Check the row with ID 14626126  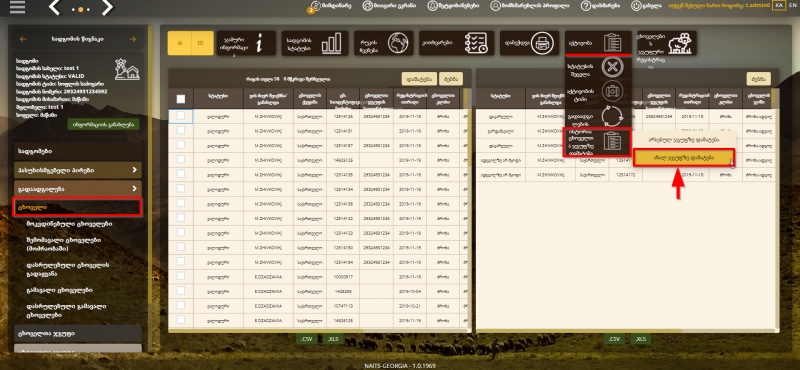point(181,319)
